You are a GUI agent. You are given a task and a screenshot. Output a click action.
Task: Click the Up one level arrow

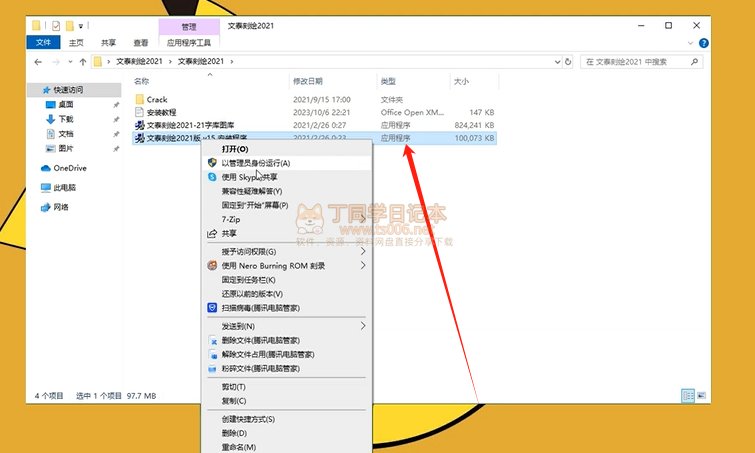point(83,62)
